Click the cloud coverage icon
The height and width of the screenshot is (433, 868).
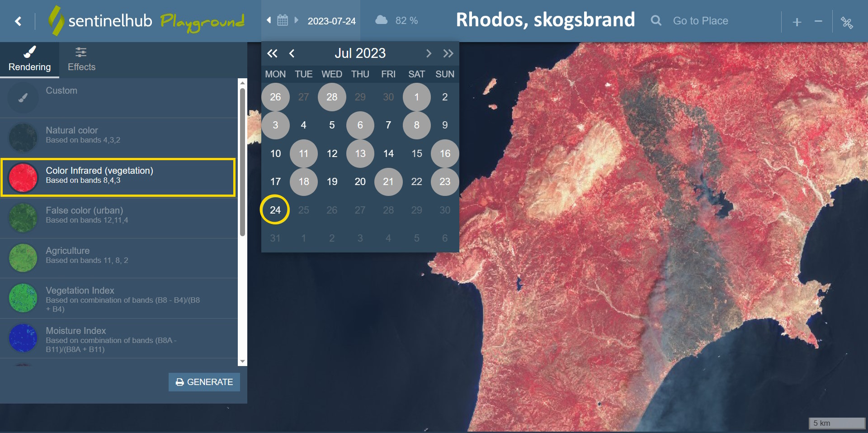pyautogui.click(x=382, y=20)
